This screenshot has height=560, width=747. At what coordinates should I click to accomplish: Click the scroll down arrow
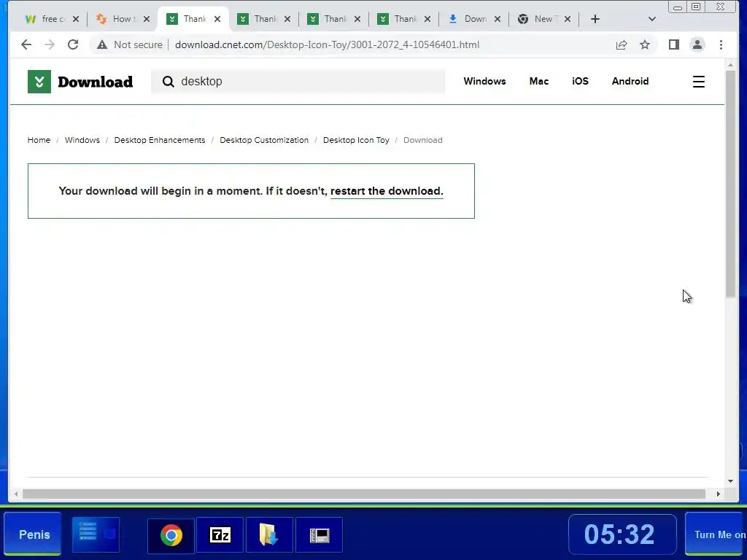click(x=730, y=481)
